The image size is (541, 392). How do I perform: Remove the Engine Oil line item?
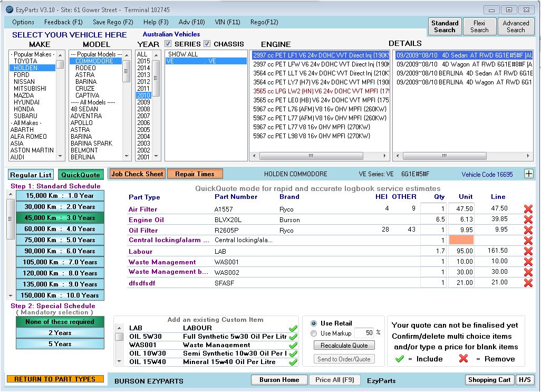[x=528, y=219]
